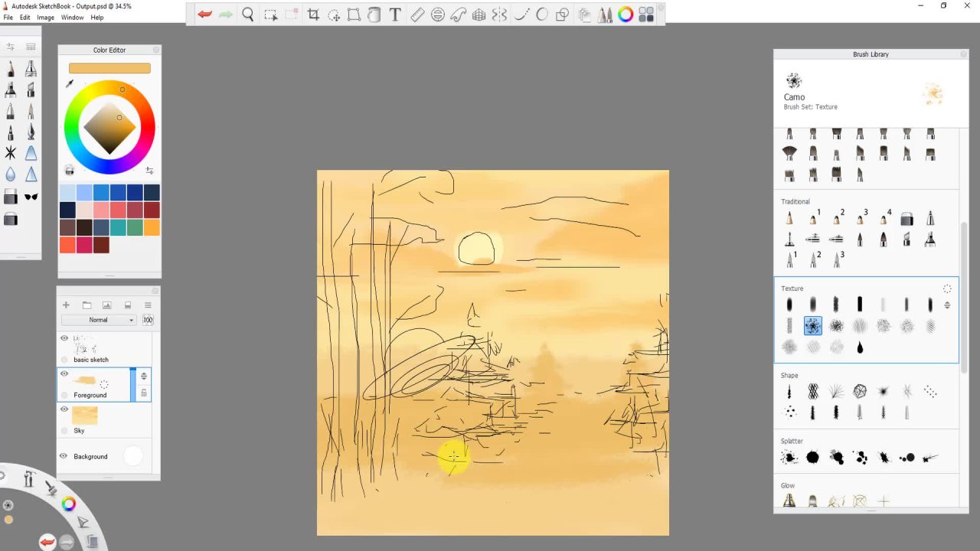Pick the rectangular Selection tool
Viewport: 980px width, 551px height.
270,15
